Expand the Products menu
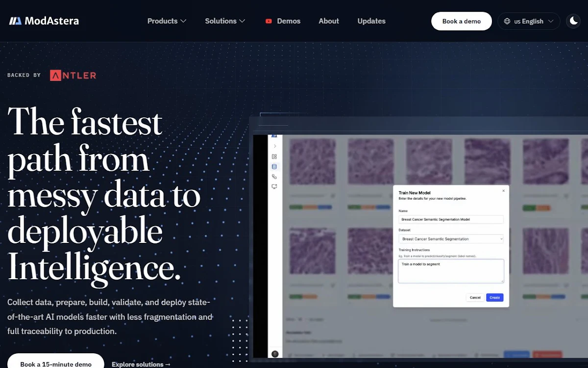This screenshot has width=588, height=368. point(167,21)
